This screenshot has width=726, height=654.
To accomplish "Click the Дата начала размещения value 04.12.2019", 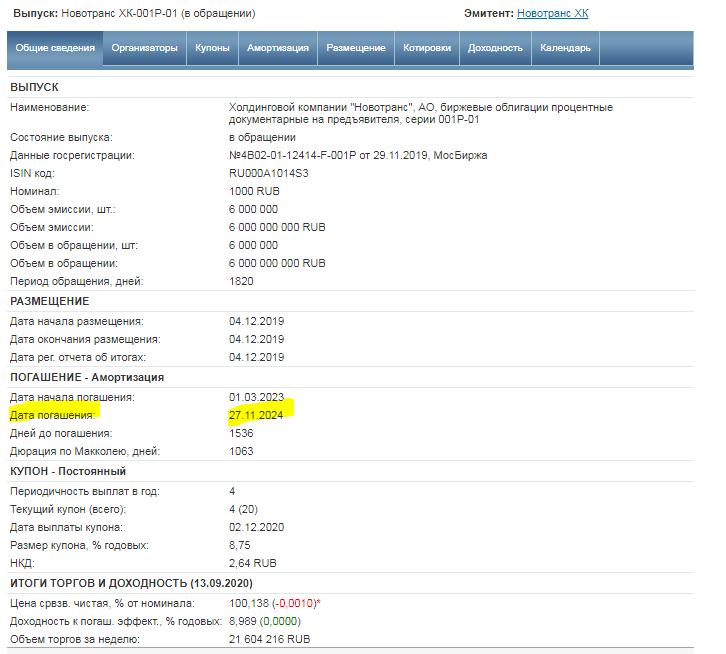I will (x=257, y=321).
